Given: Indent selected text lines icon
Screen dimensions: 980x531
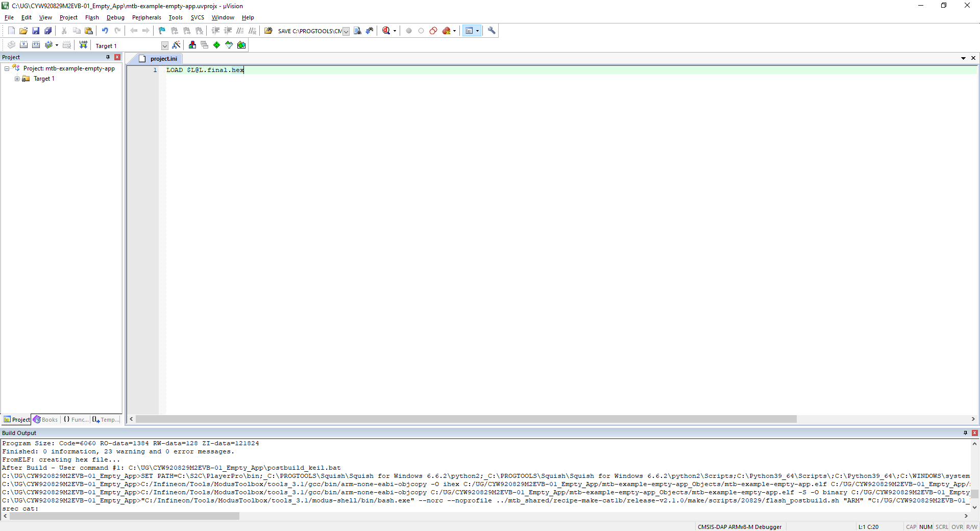Looking at the screenshot, I should pos(216,31).
